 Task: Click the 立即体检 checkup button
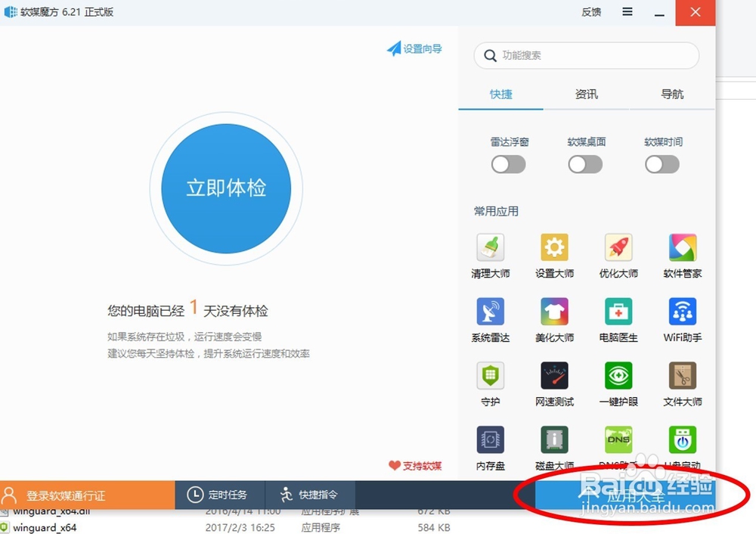(x=226, y=187)
